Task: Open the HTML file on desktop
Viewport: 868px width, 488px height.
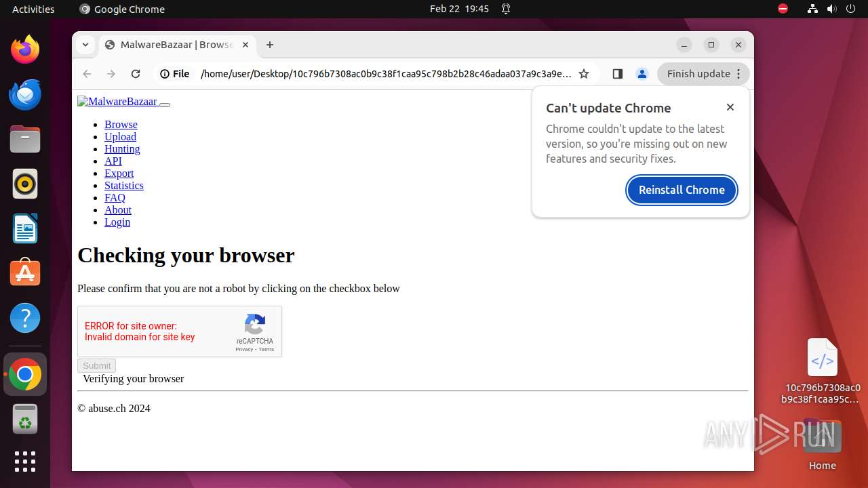Action: pos(822,371)
